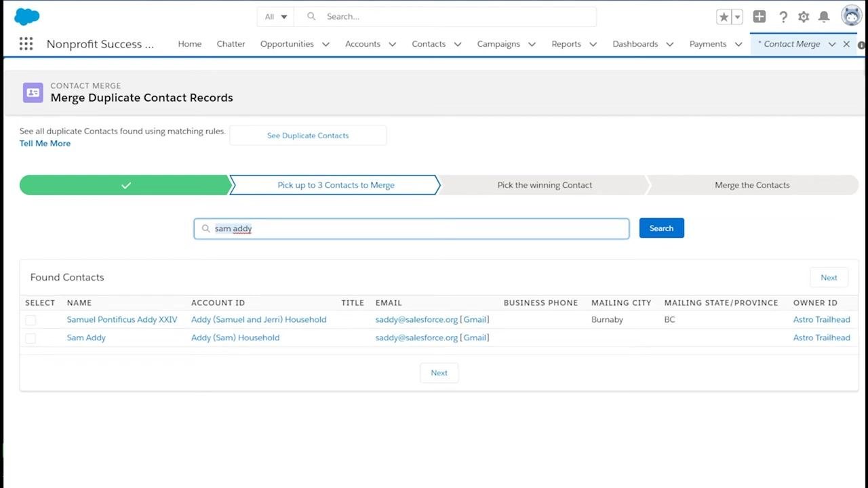Open the Tell Me More link
The height and width of the screenshot is (488, 868).
coord(45,144)
